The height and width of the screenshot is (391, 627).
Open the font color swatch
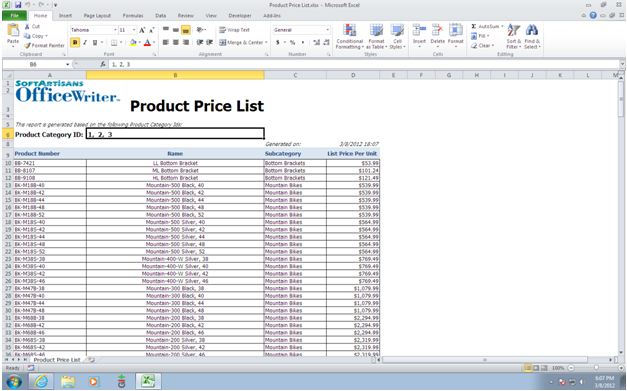coord(147,42)
